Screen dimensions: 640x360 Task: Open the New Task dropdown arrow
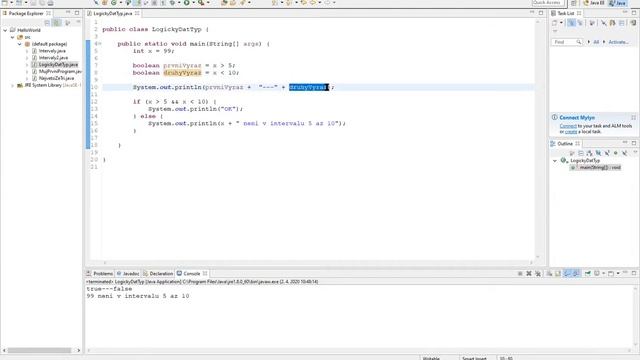561,23
